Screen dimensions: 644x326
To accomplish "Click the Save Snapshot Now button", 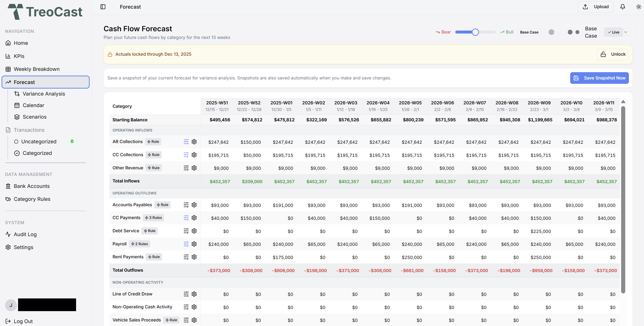I will (x=599, y=78).
